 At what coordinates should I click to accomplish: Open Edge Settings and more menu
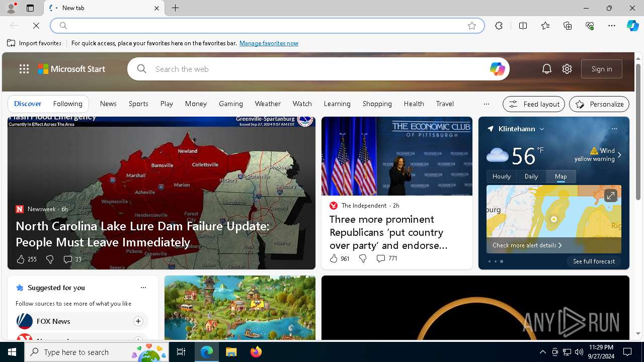pyautogui.click(x=612, y=26)
